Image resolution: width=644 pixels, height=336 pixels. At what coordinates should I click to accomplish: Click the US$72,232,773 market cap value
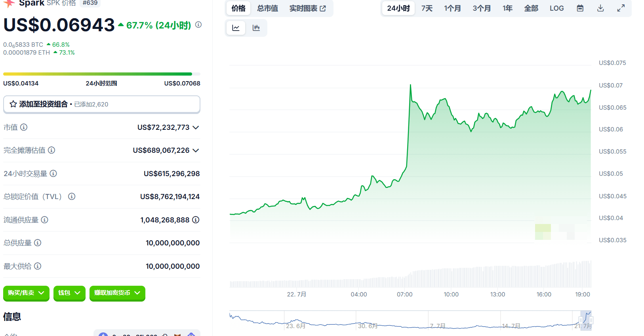[163, 127]
